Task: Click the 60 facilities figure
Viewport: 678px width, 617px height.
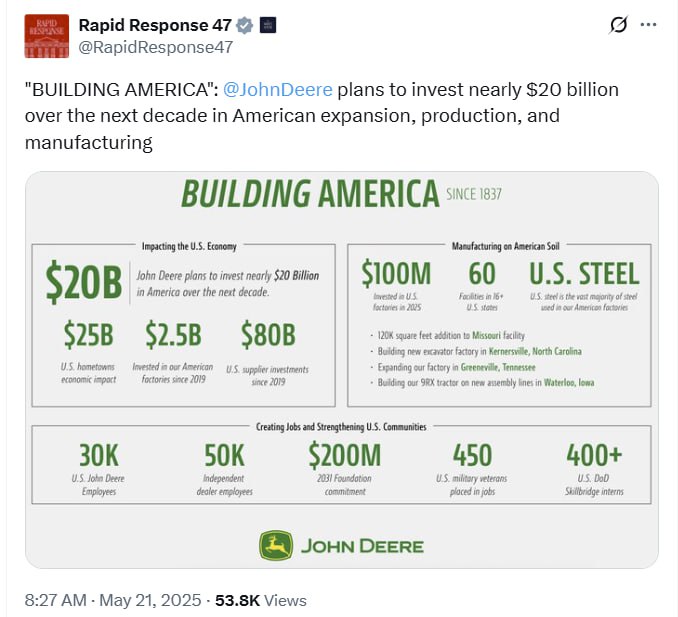Action: click(x=482, y=274)
